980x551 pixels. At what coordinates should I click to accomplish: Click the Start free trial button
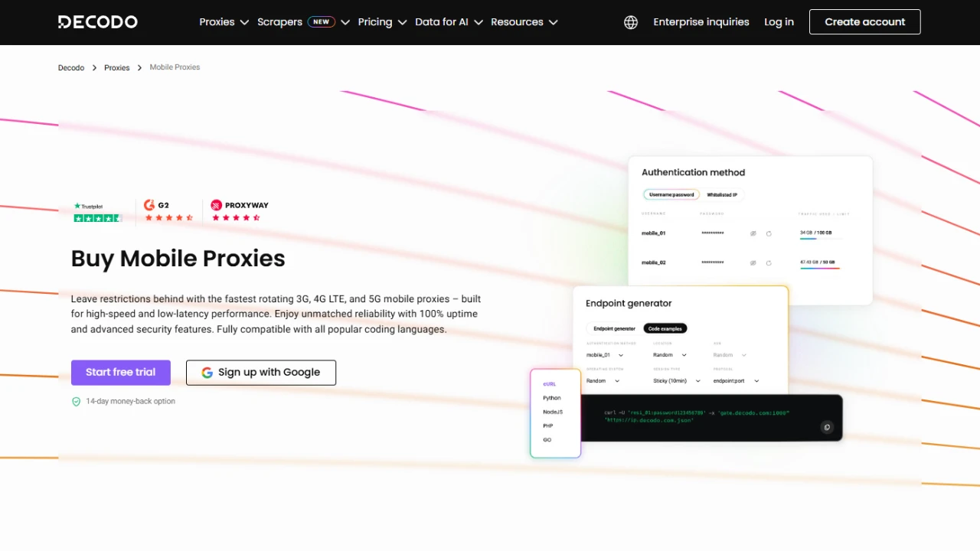(x=120, y=372)
